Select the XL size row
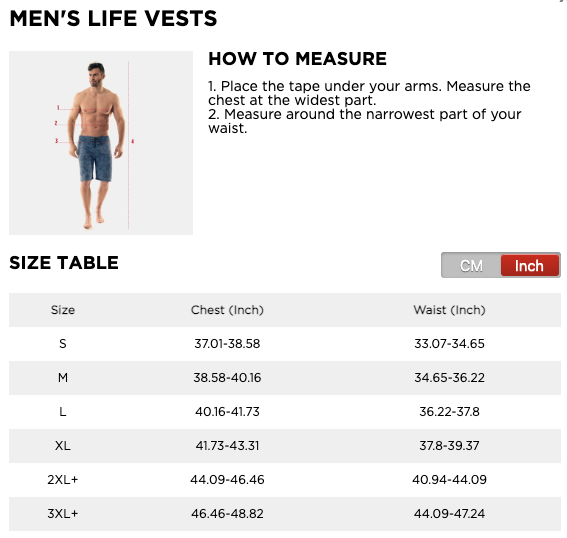Image resolution: width=567 pixels, height=538 pixels. click(x=285, y=445)
